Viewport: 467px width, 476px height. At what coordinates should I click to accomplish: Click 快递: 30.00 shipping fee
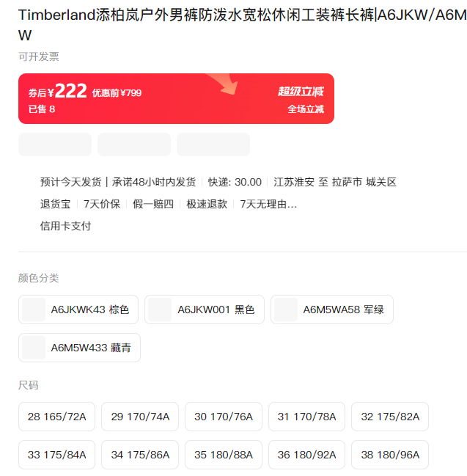(x=235, y=182)
